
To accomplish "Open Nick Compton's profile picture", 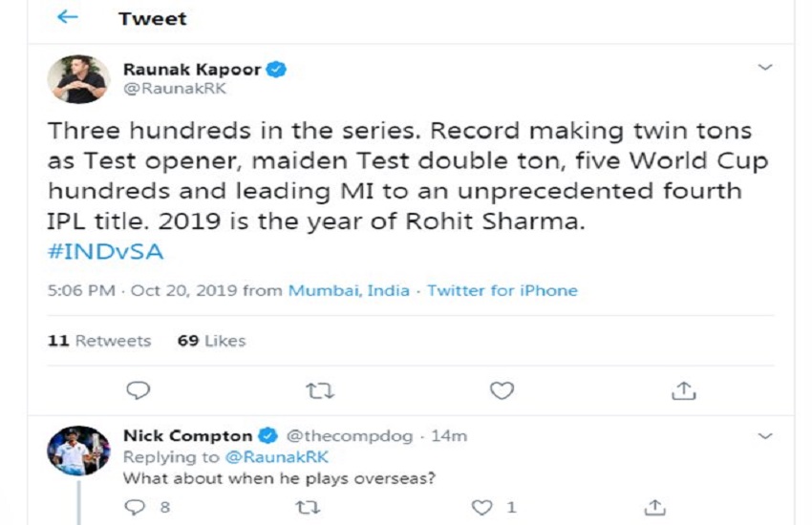I will [x=79, y=451].
